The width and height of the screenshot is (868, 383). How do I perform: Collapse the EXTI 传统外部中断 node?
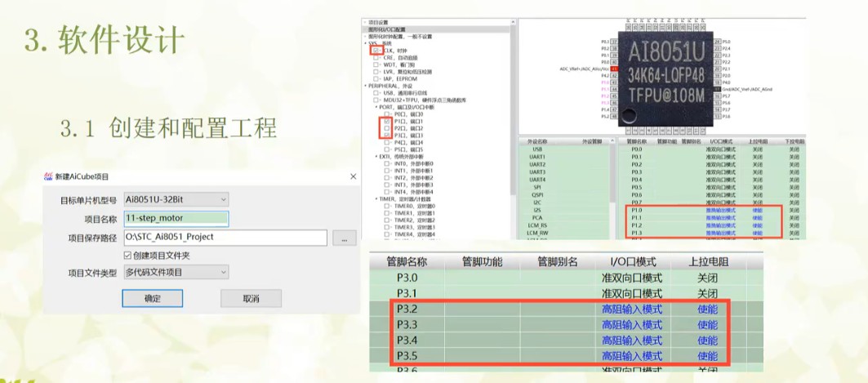coord(376,157)
